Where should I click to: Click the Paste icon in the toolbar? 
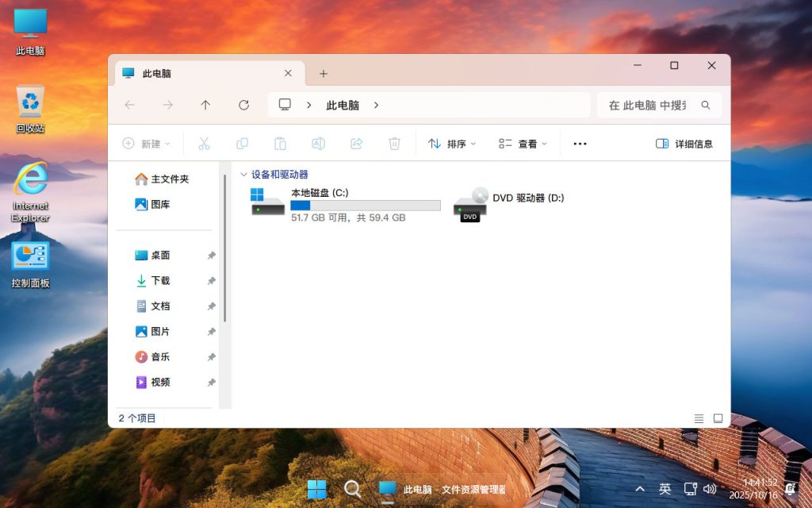[280, 143]
